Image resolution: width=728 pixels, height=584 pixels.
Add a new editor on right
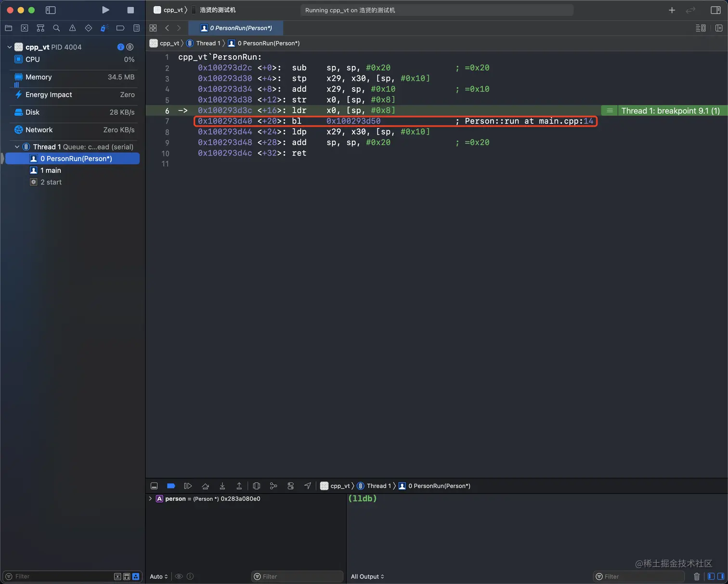point(719,28)
